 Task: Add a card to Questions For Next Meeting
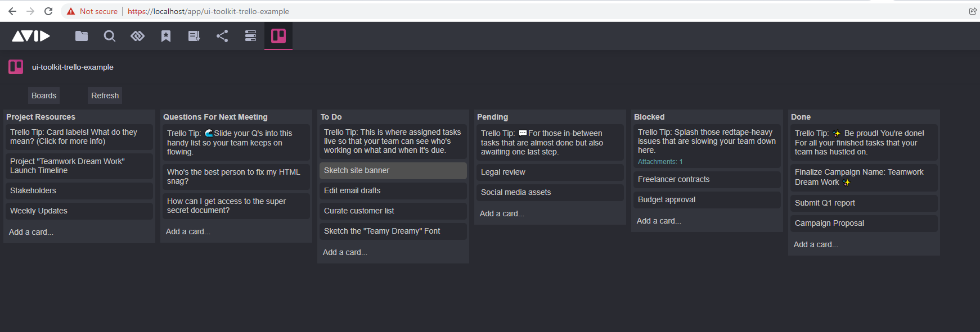click(x=188, y=231)
